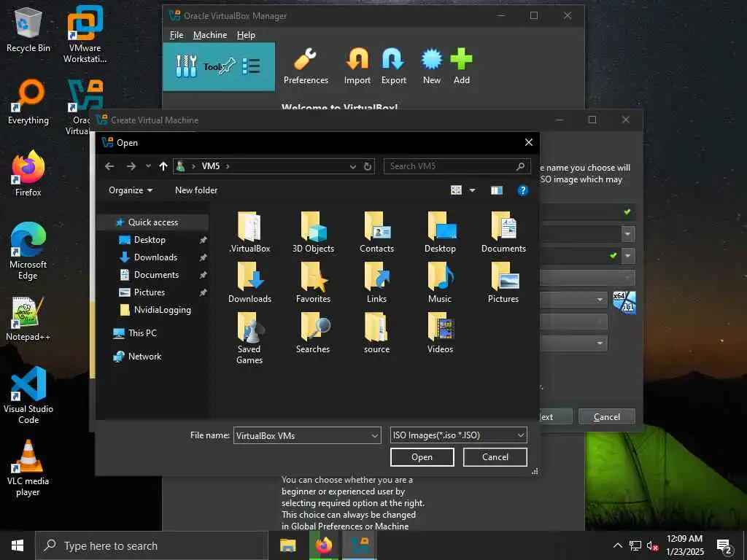Open the Downloads folder in file pane

pos(249,282)
